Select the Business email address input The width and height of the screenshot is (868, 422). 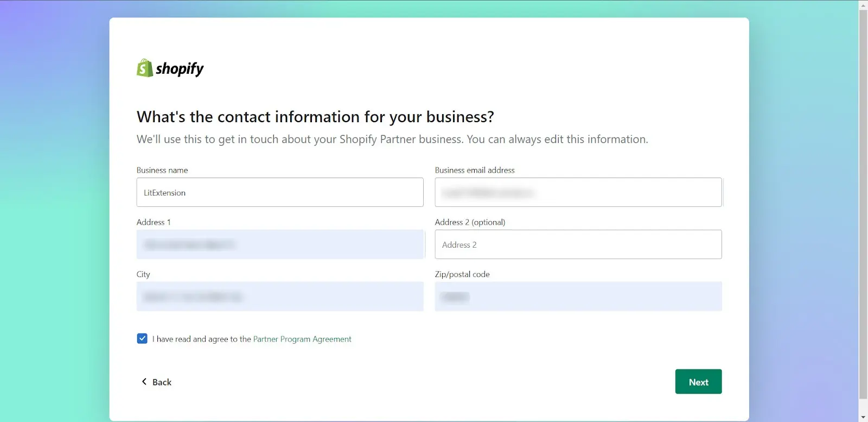[578, 193]
